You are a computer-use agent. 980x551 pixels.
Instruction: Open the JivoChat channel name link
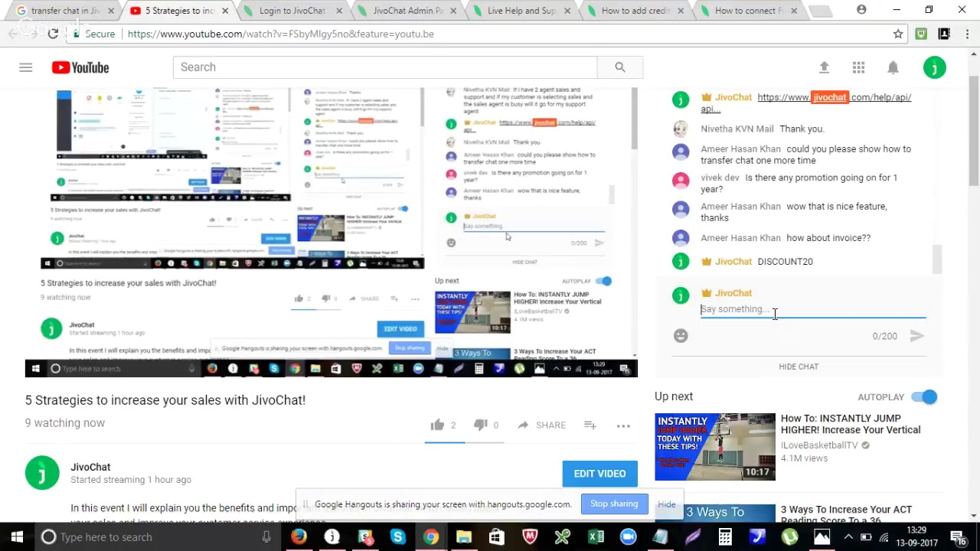pos(90,467)
